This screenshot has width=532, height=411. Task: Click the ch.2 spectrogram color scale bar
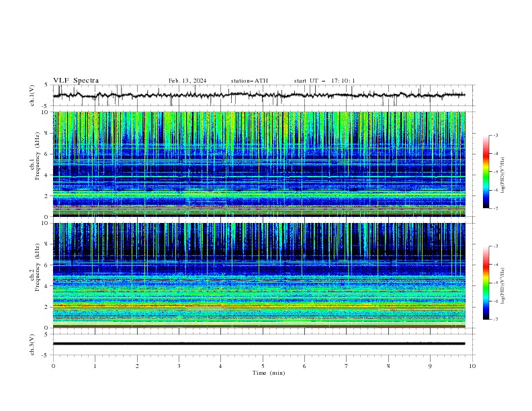click(486, 283)
